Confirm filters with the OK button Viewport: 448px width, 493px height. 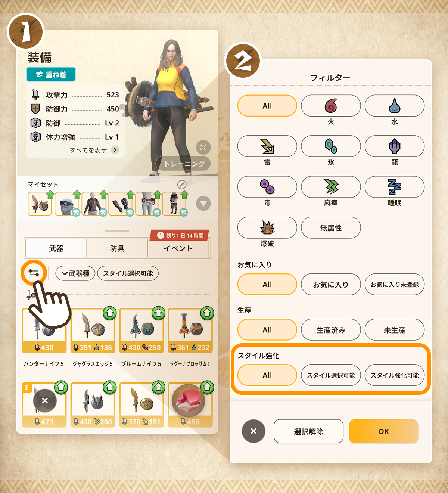(x=383, y=431)
